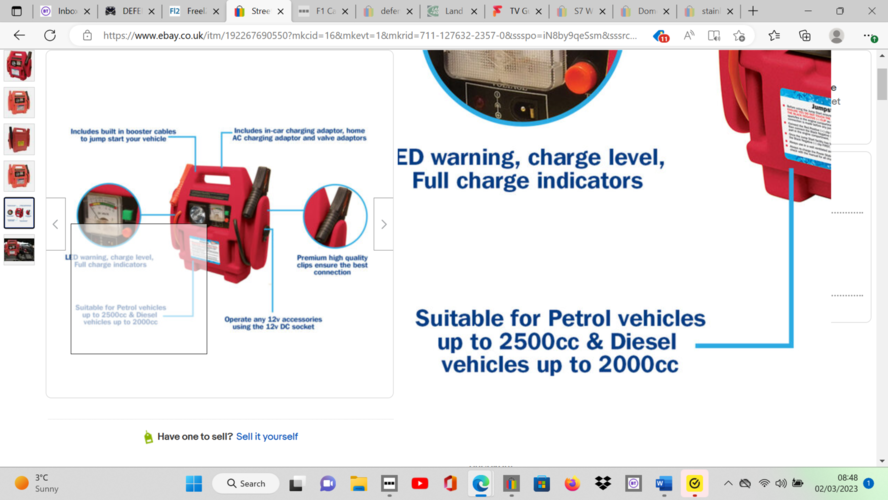This screenshot has width=888, height=500.
Task: Open YouTube from the taskbar
Action: [420, 484]
